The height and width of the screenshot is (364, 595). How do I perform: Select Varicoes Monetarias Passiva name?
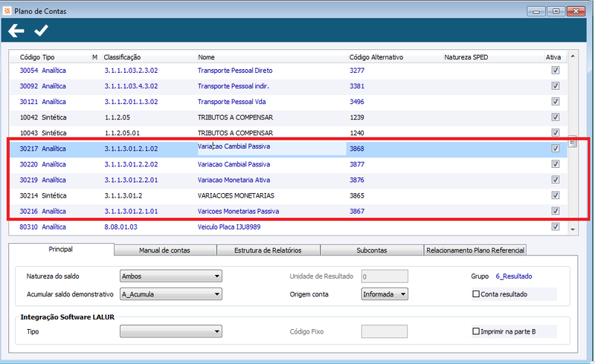point(238,211)
